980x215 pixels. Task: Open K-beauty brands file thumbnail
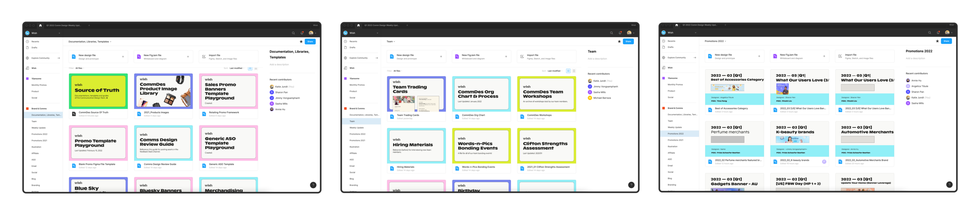tap(800, 139)
